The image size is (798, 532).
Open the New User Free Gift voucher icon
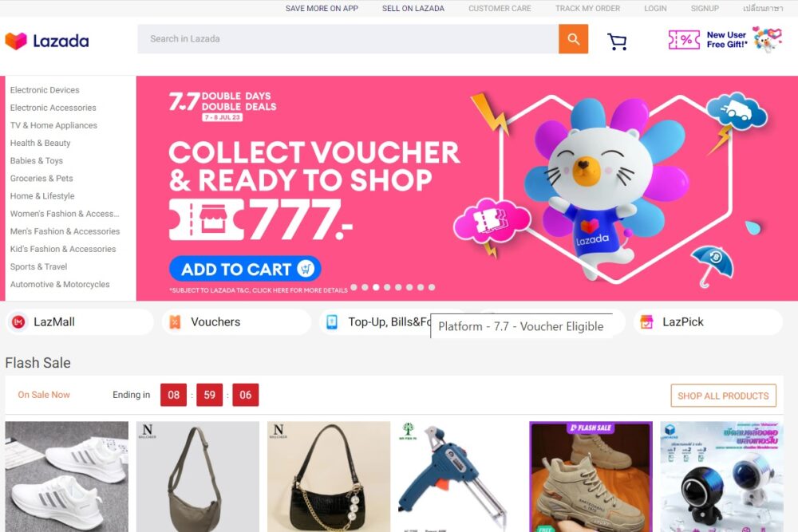(x=684, y=40)
